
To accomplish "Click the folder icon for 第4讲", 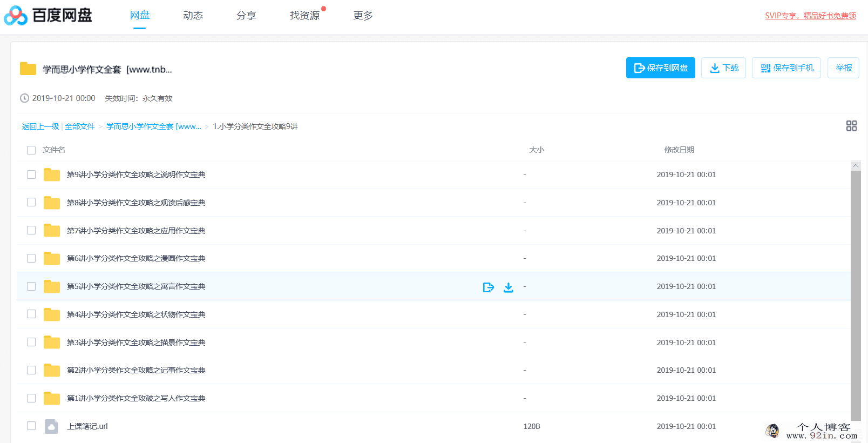I will 52,314.
